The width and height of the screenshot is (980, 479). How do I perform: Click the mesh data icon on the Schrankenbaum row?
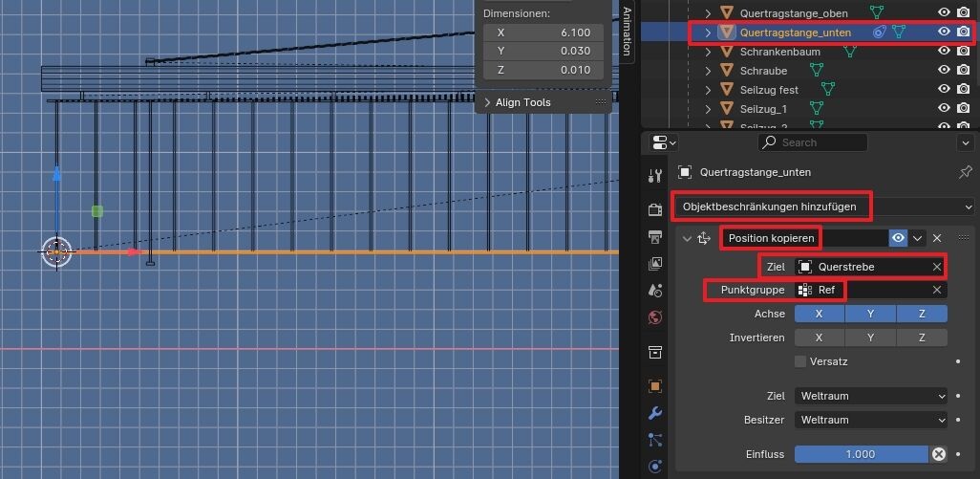click(x=850, y=52)
